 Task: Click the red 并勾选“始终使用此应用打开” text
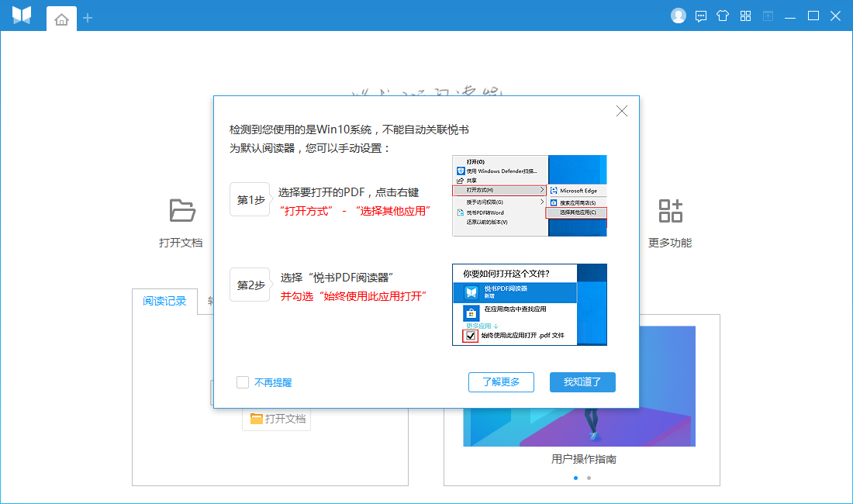click(x=354, y=296)
